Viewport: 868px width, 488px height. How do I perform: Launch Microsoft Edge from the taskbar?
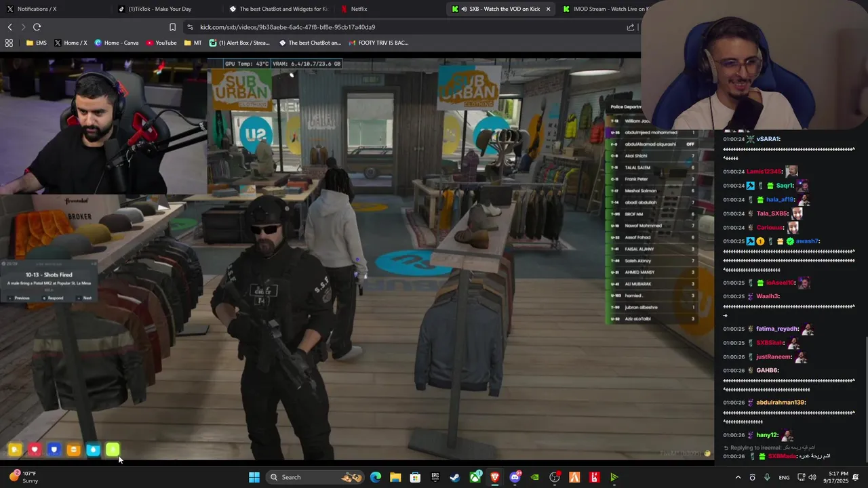[x=376, y=477]
